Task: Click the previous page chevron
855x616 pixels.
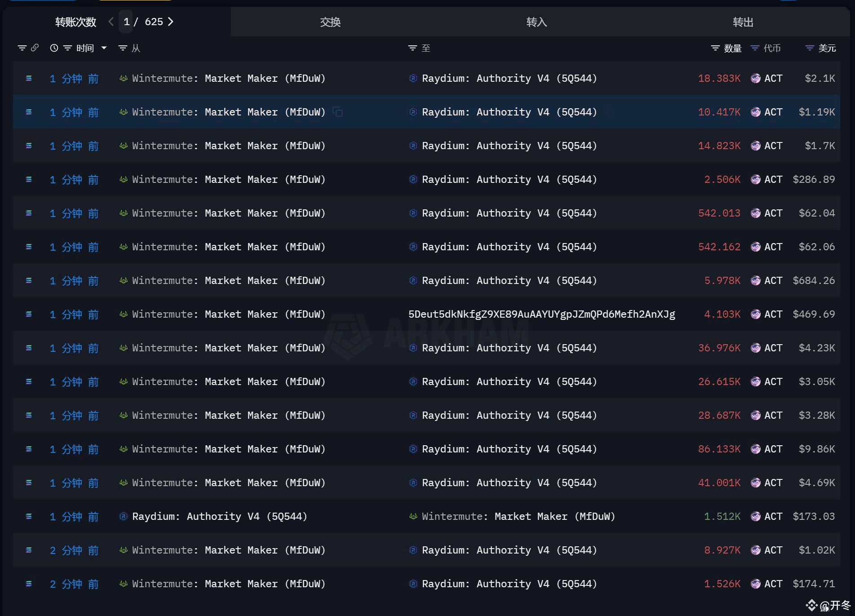Action: click(x=111, y=22)
